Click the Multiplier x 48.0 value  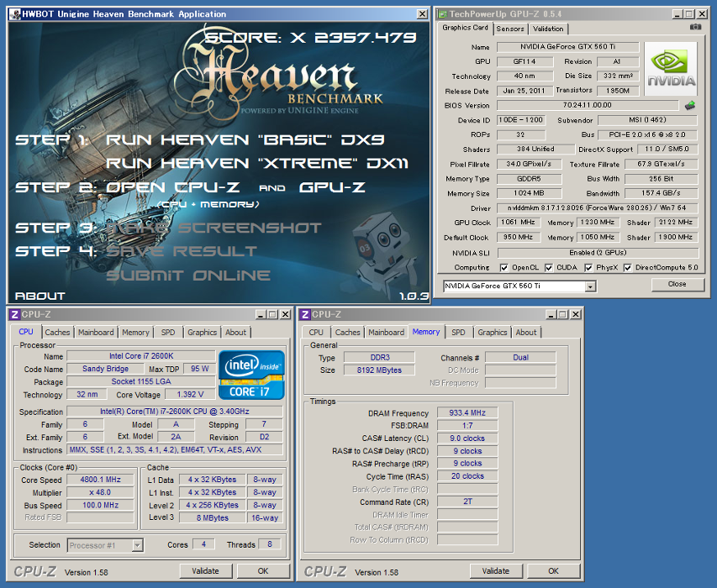tap(101, 492)
